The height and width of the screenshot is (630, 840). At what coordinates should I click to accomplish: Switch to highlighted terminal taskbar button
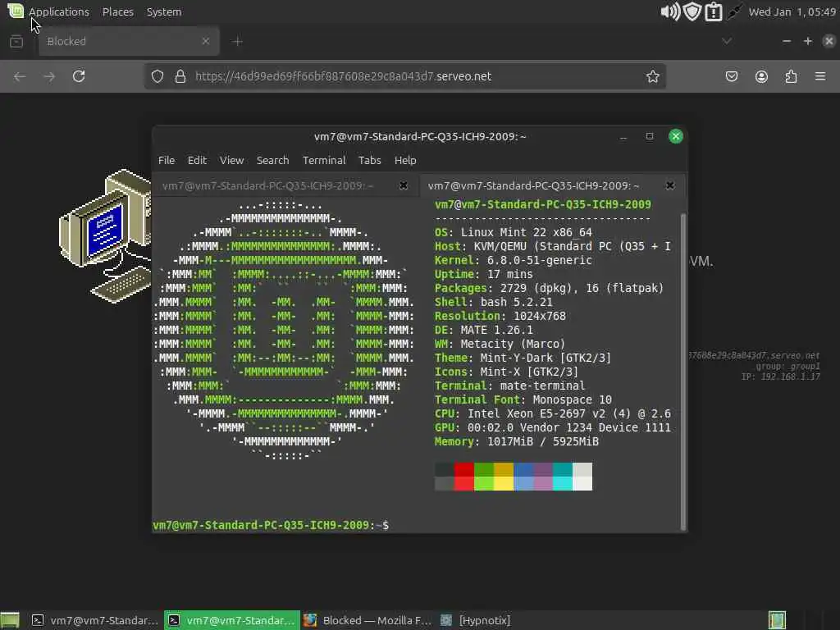click(x=232, y=620)
